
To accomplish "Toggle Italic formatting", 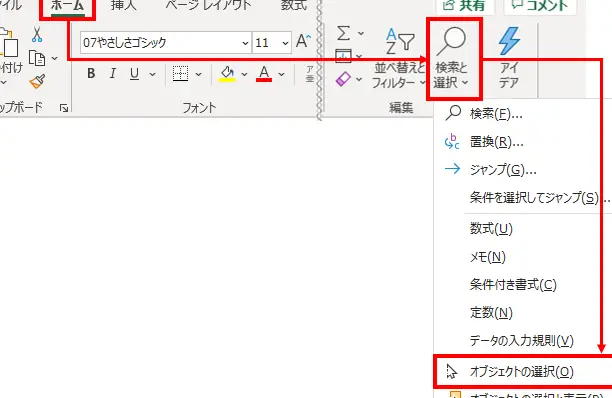I will click(x=113, y=73).
